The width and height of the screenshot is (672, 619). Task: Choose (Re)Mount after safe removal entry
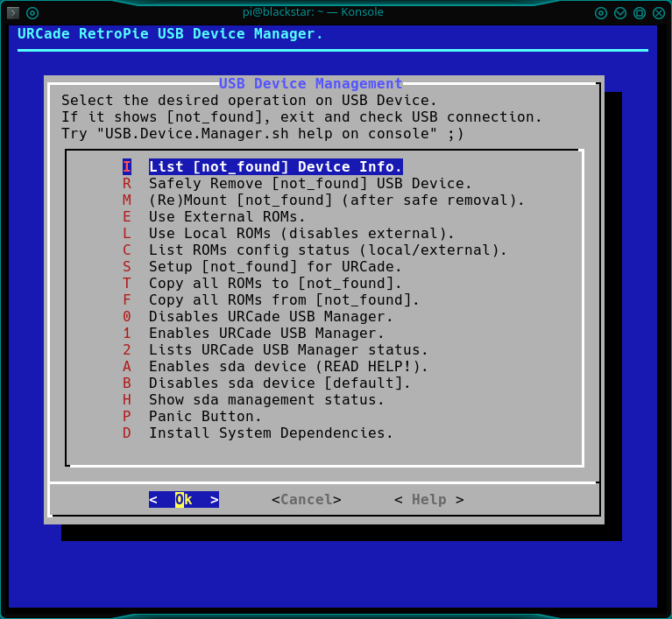[336, 200]
